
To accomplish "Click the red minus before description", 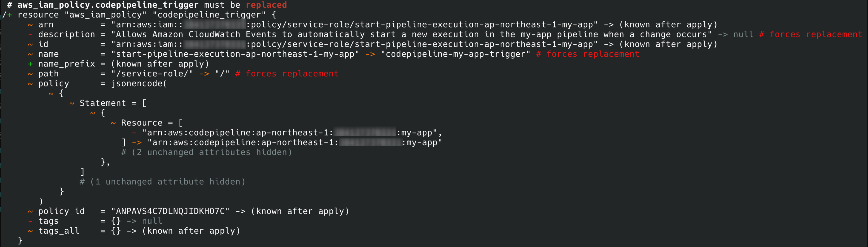I will pos(30,35).
